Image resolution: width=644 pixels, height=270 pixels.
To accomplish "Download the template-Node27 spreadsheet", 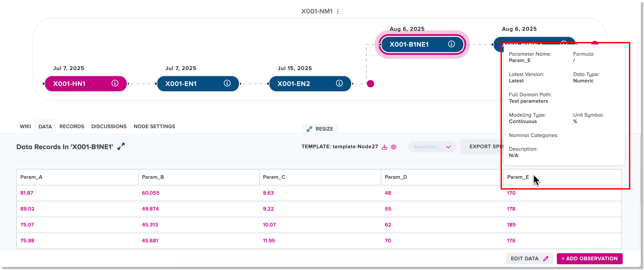I will [x=384, y=147].
